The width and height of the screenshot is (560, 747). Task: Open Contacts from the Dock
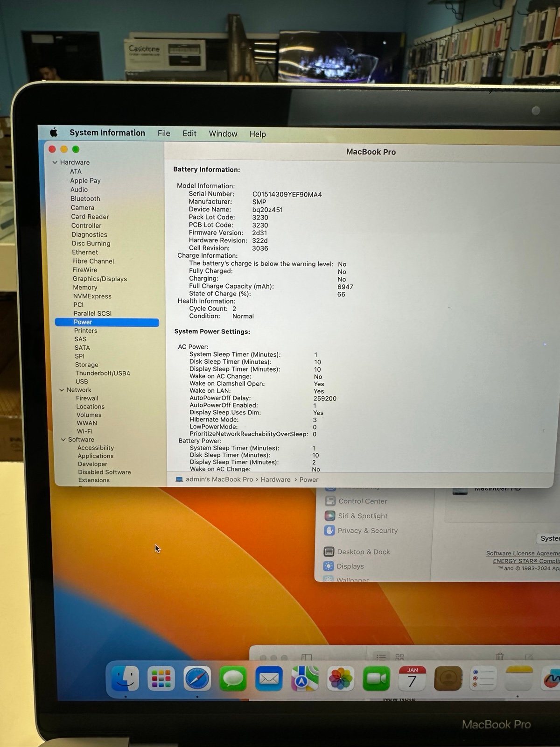(448, 678)
